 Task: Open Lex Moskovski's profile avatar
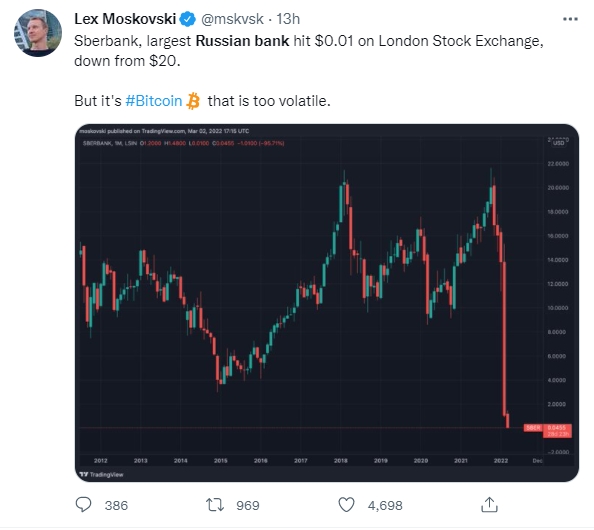pyautogui.click(x=38, y=33)
